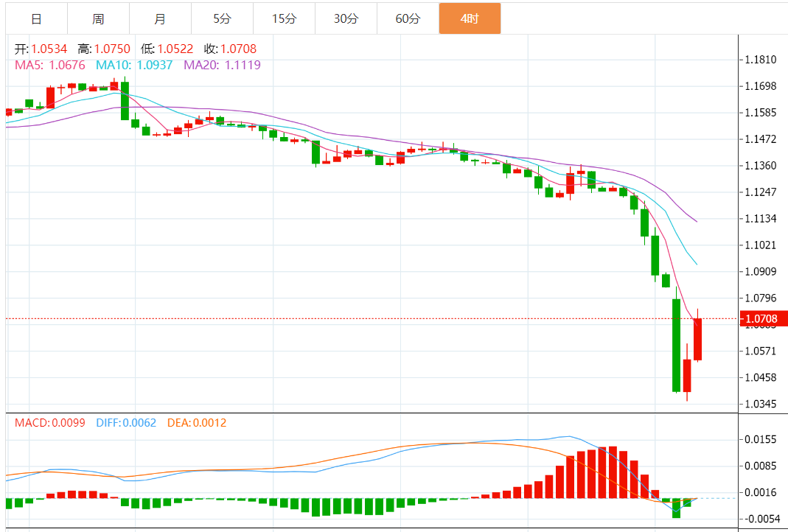The image size is (788, 532).
Task: Open the 月 (monthly) timeframe tab
Action: point(160,18)
